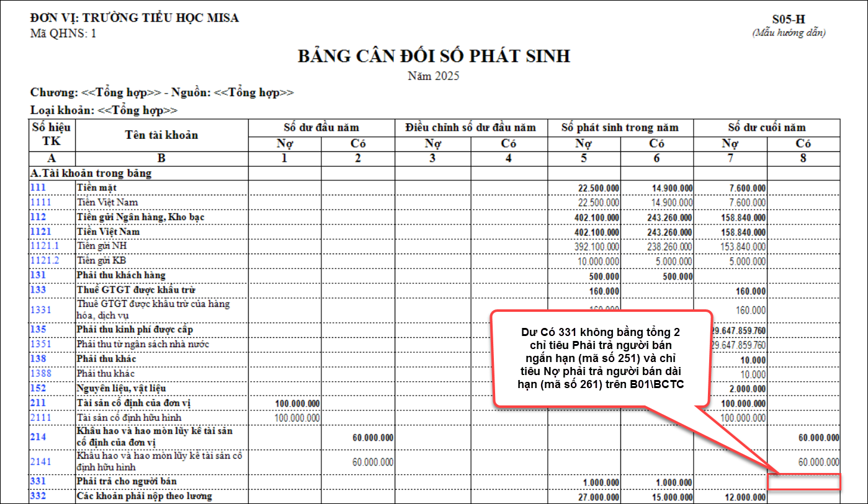Open account 331 Phải trả cho người bán
The width and height of the screenshot is (868, 504).
pos(37,481)
